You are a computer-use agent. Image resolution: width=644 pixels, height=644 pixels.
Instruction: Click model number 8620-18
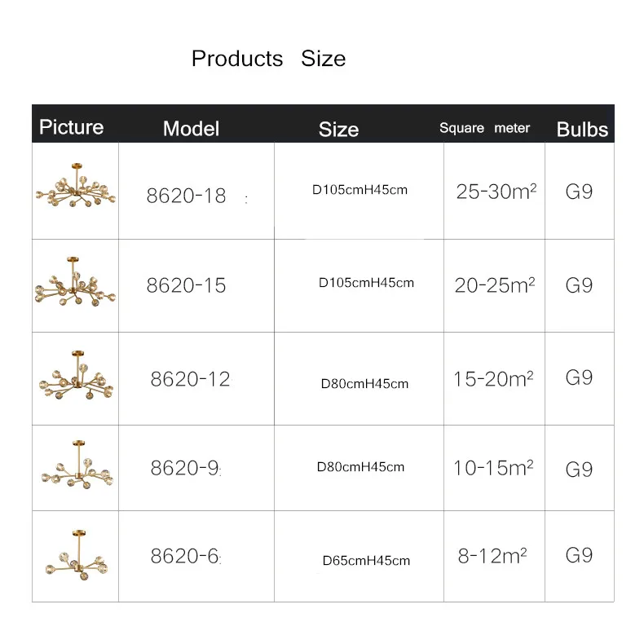[186, 196]
